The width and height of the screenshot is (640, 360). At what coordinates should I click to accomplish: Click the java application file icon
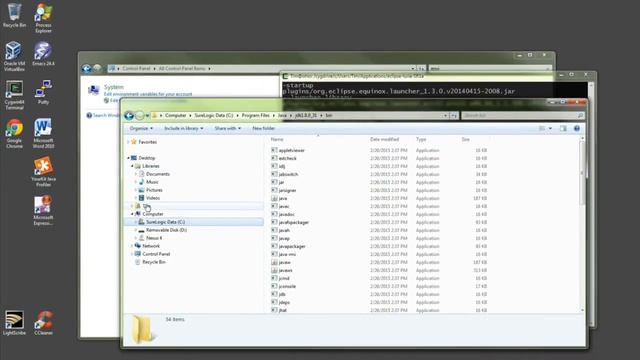pos(274,198)
